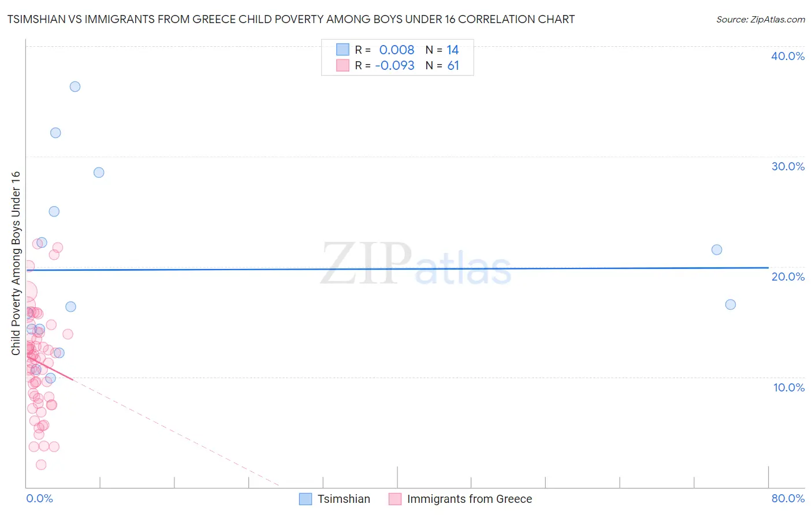Screen dimensions: 812x515
Task: Select the blue data point near 28.5%
Action: tap(99, 173)
